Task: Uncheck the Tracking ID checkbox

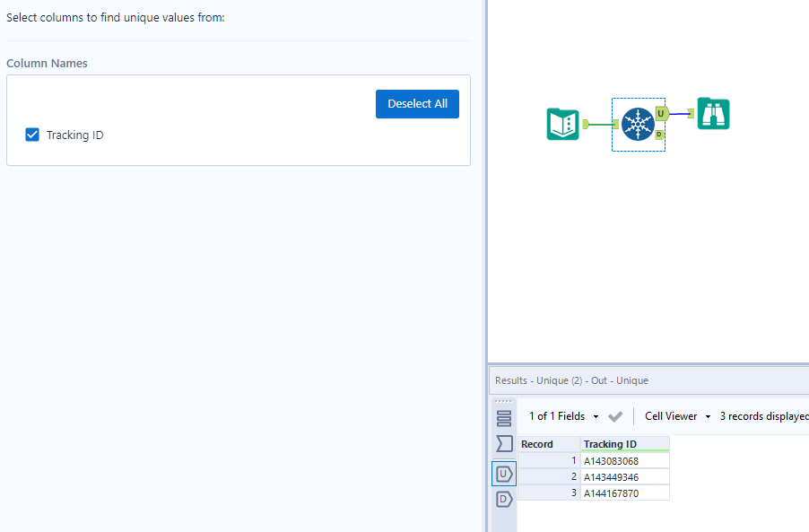Action: click(32, 135)
